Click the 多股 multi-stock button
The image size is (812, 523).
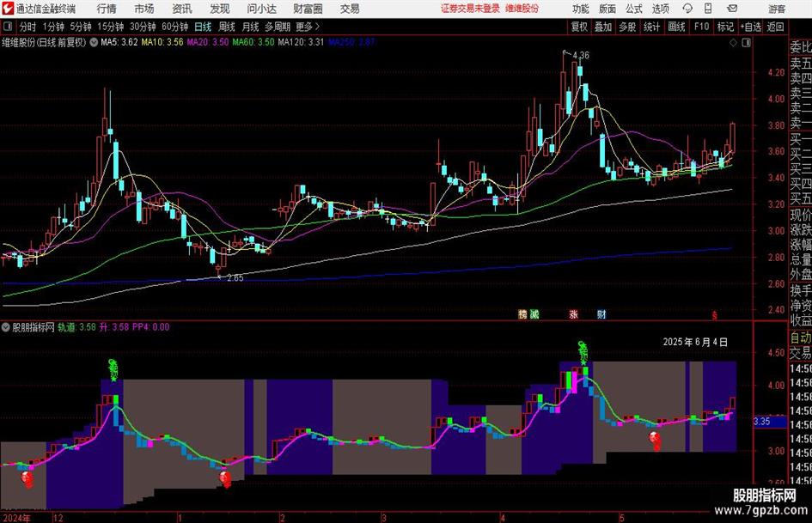[x=627, y=27]
